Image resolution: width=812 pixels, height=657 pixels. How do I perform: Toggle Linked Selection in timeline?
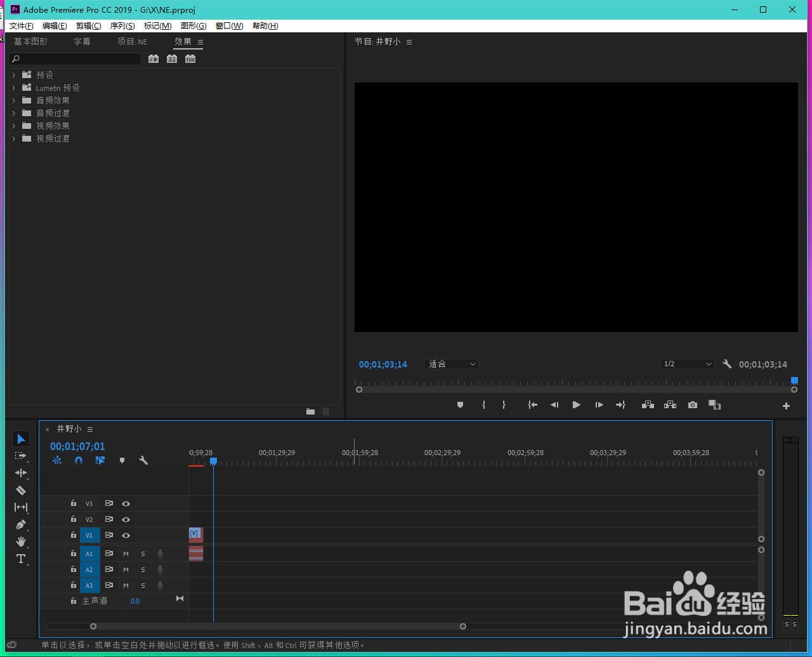(x=100, y=460)
